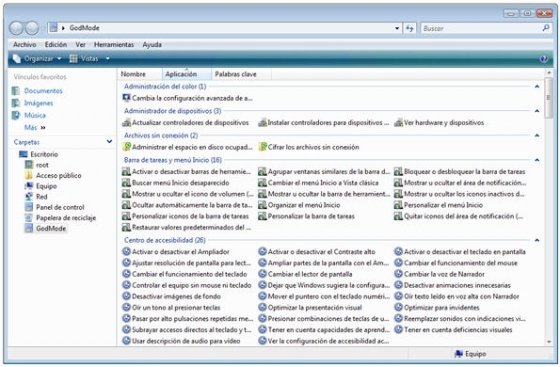Viewport: 560px width, 367px height.
Task: Select the Acceso público folder icon
Action: pyautogui.click(x=29, y=175)
